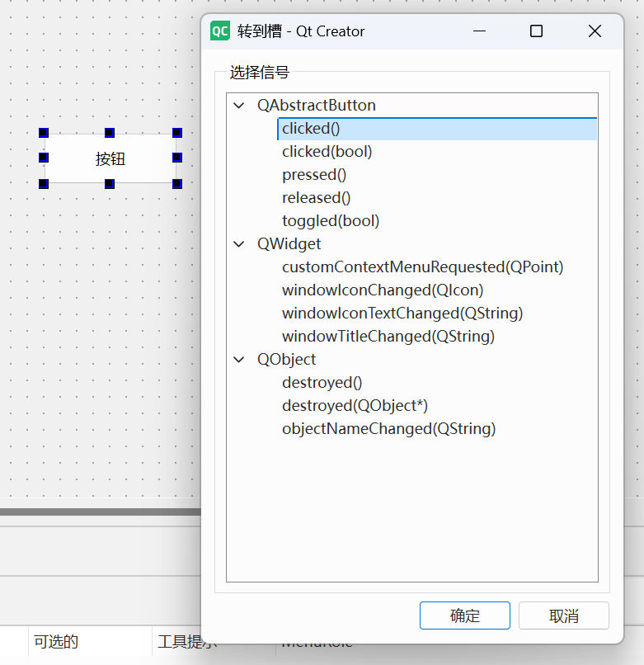This screenshot has width=644, height=665.
Task: Click the top-right resize handle of 按钮
Action: click(177, 133)
